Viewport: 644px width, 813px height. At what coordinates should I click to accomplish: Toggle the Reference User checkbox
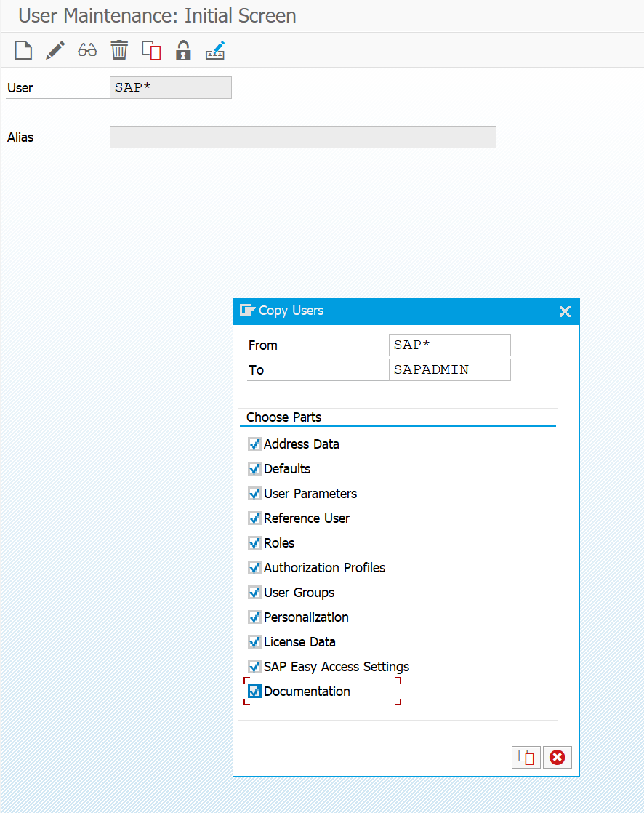coord(254,518)
